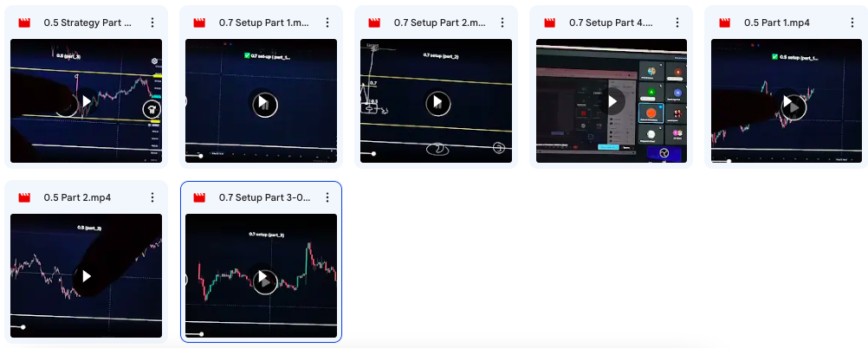Start playback of 0.7 Setup Part 3 video
The image size is (868, 348).
[263, 280]
